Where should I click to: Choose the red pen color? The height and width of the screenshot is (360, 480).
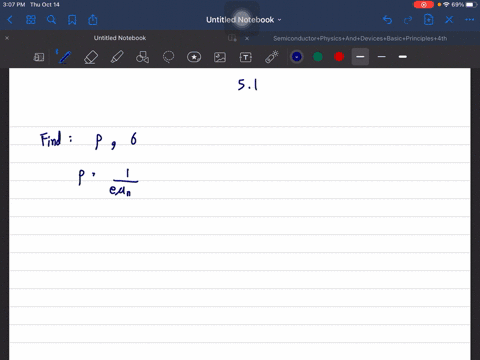(339, 57)
